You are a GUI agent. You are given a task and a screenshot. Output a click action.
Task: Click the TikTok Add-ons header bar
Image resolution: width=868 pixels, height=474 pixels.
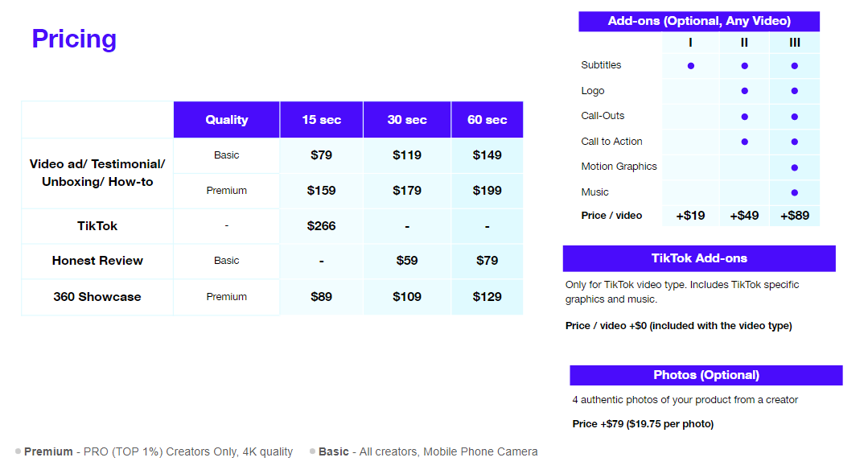tap(699, 258)
